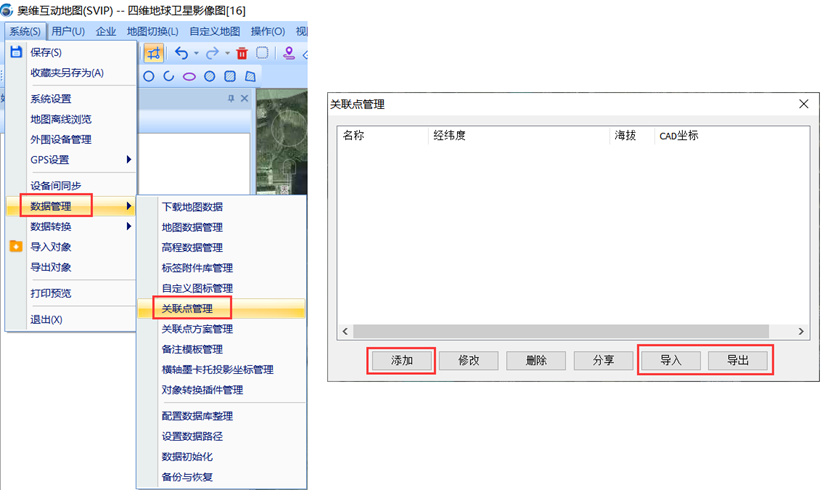
Task: Select the highlighted crop frame tool icon
Action: point(154,53)
